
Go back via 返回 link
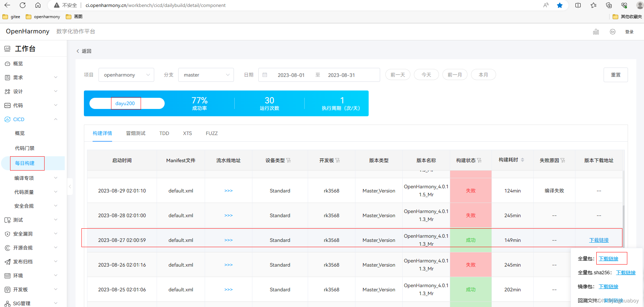point(84,51)
